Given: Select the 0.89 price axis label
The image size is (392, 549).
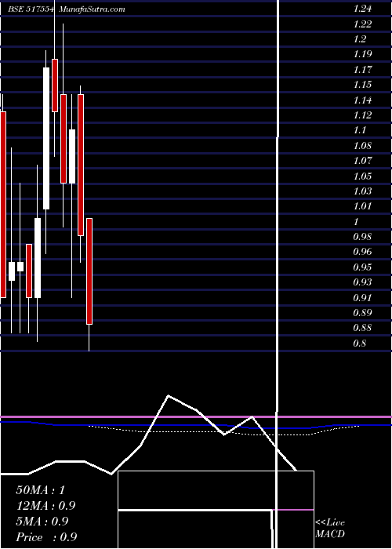Looking at the screenshot, I should (362, 313).
